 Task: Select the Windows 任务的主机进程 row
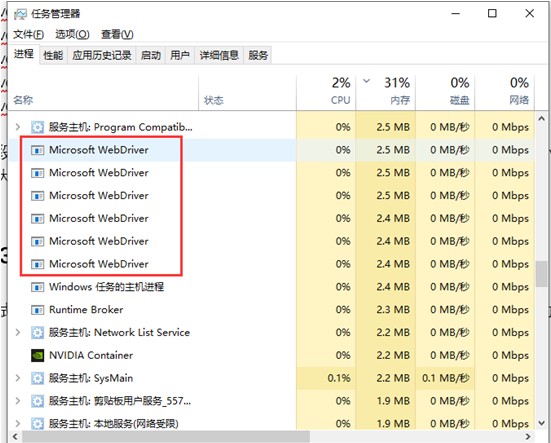(271, 287)
